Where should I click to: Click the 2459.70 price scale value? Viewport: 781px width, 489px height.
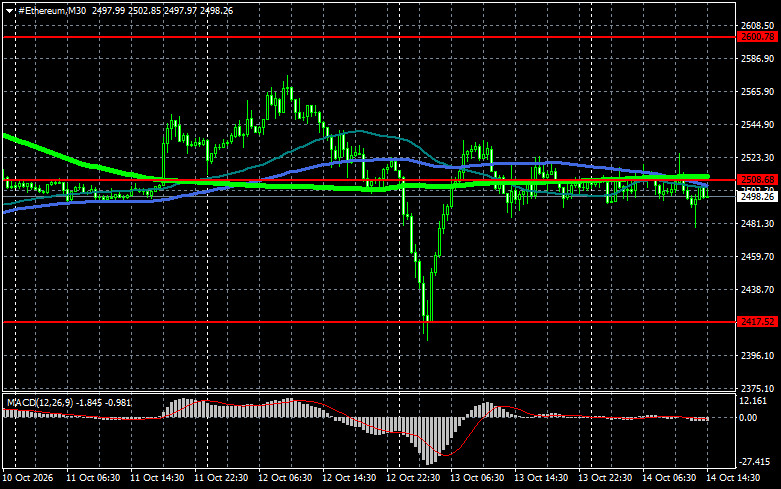coord(757,256)
